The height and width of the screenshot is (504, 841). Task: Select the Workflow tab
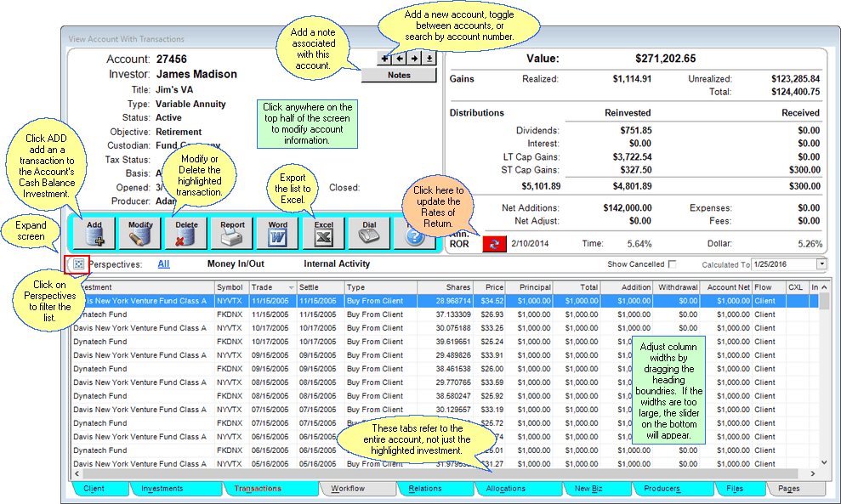(359, 489)
